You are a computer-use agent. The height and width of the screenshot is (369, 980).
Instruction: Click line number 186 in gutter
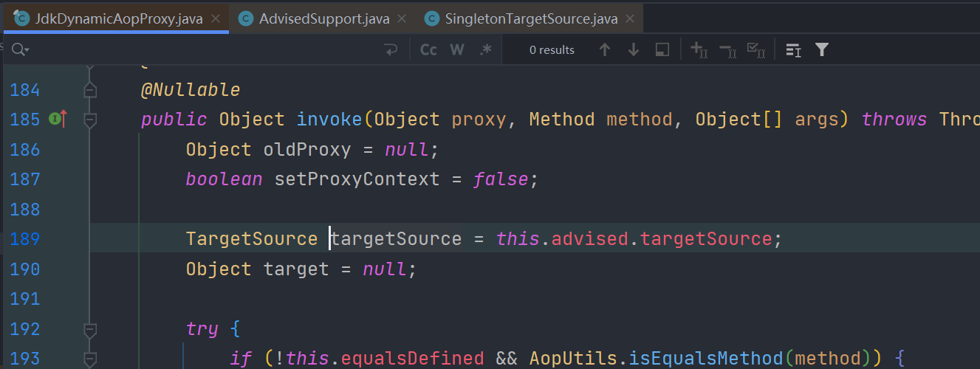point(25,150)
